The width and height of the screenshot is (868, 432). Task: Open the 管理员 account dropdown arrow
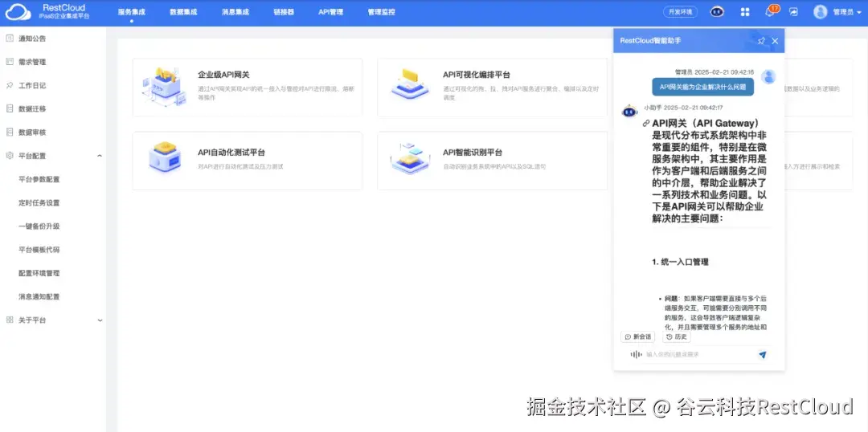pyautogui.click(x=858, y=12)
